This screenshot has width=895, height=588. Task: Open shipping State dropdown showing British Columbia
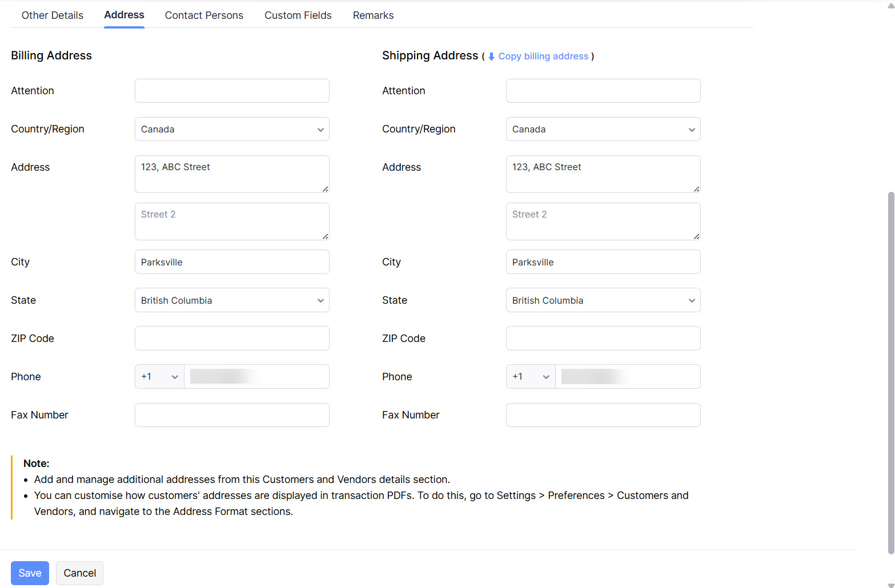(603, 301)
